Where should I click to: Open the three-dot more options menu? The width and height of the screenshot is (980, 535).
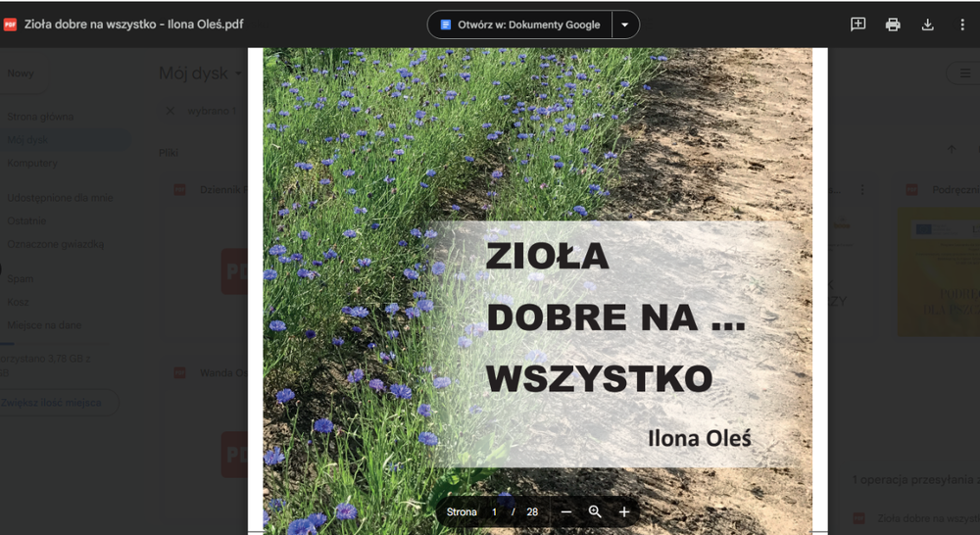[x=962, y=24]
